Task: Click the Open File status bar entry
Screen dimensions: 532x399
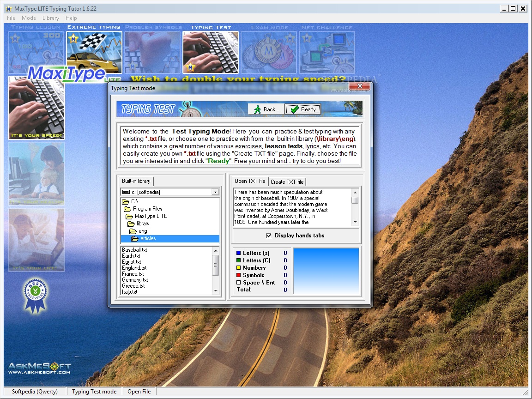Action: (x=139, y=392)
